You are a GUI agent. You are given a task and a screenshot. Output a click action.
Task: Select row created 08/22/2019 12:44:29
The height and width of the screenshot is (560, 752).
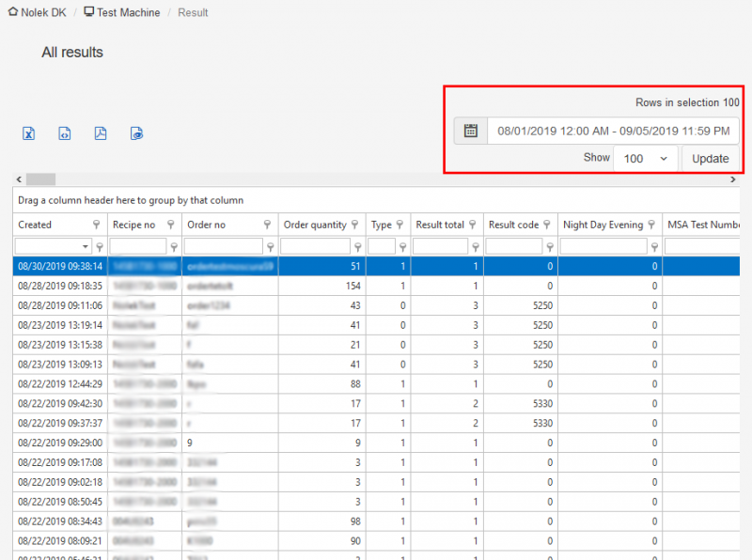376,384
